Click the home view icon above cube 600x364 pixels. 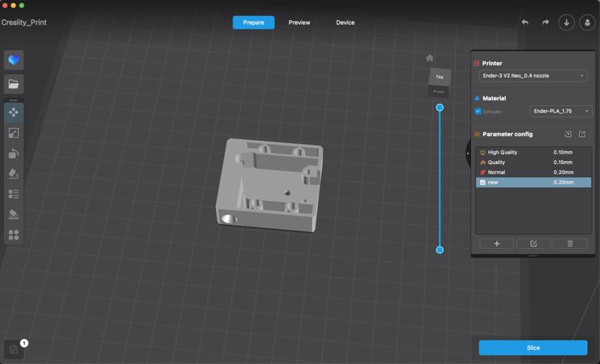coord(430,58)
